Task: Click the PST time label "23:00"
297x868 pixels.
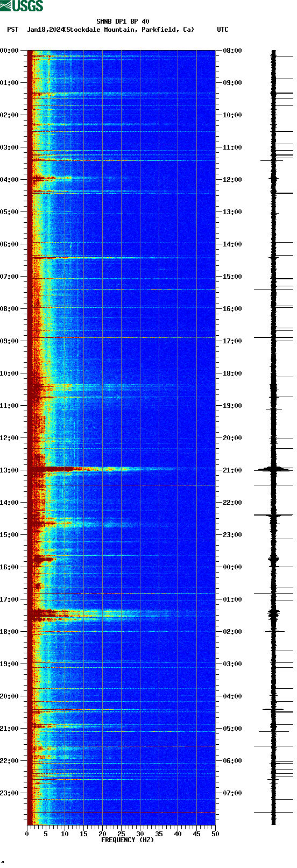Action: (x=10, y=793)
